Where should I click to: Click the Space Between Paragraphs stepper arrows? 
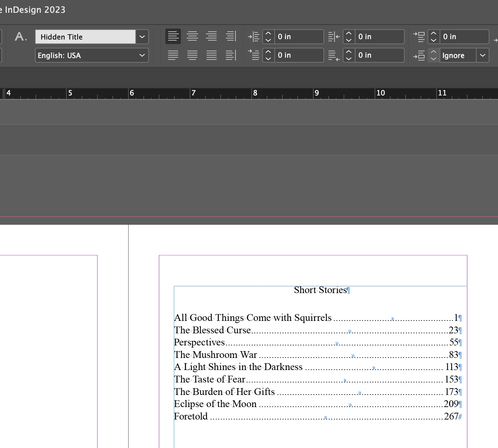click(434, 55)
